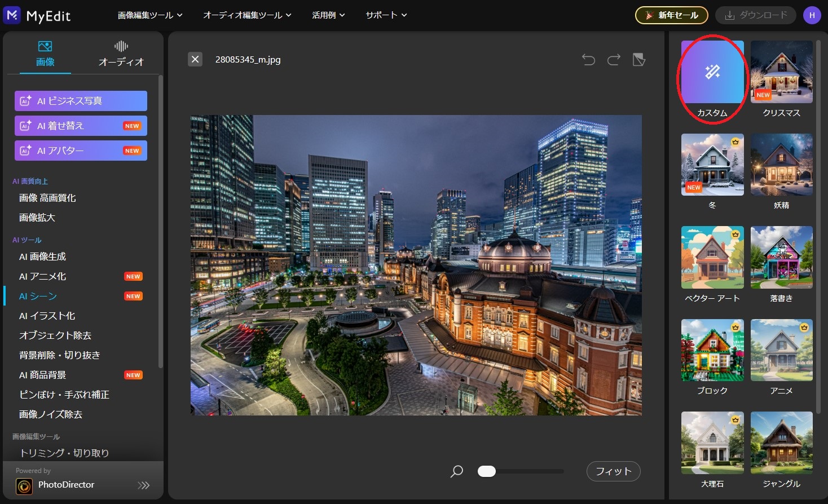Click the Tokyo Station night photo
Screen dimensions: 828x504
coord(416,266)
